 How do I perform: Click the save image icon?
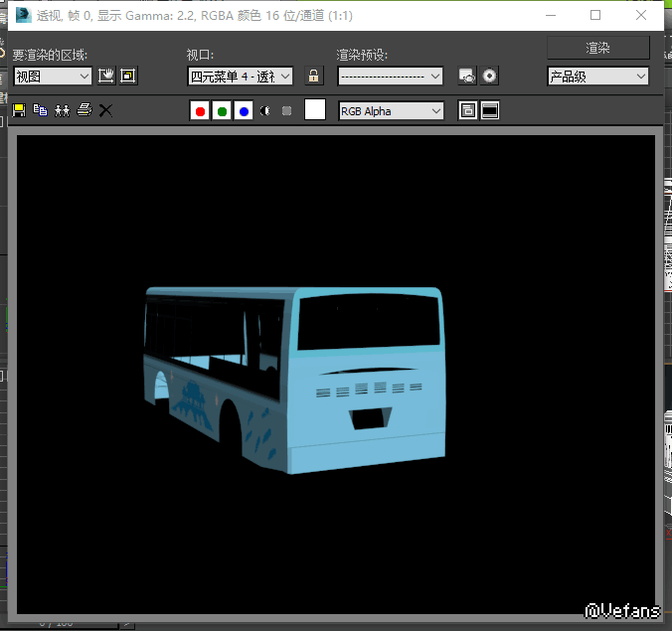point(18,110)
